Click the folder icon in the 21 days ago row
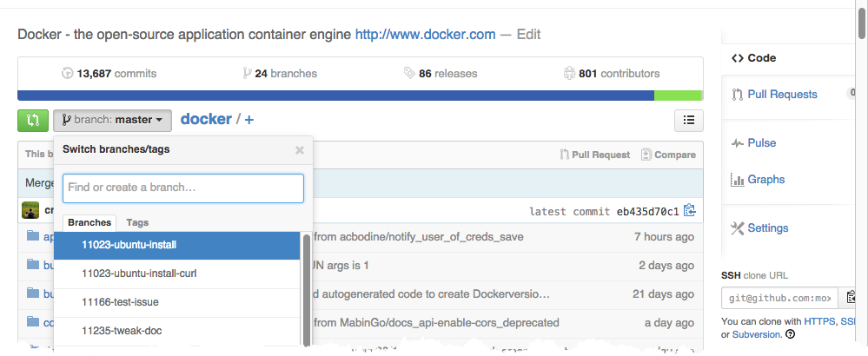This screenshot has height=356, width=868. pyautogui.click(x=33, y=293)
